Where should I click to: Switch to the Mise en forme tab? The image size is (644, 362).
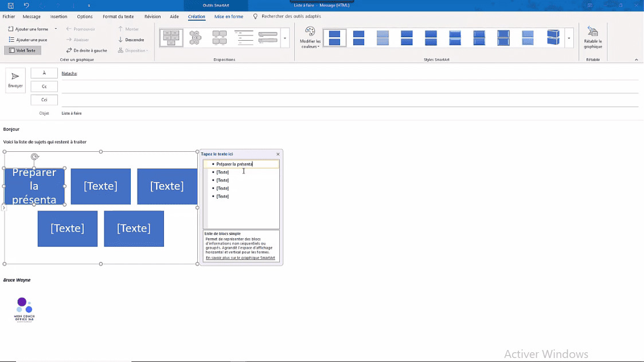(229, 17)
